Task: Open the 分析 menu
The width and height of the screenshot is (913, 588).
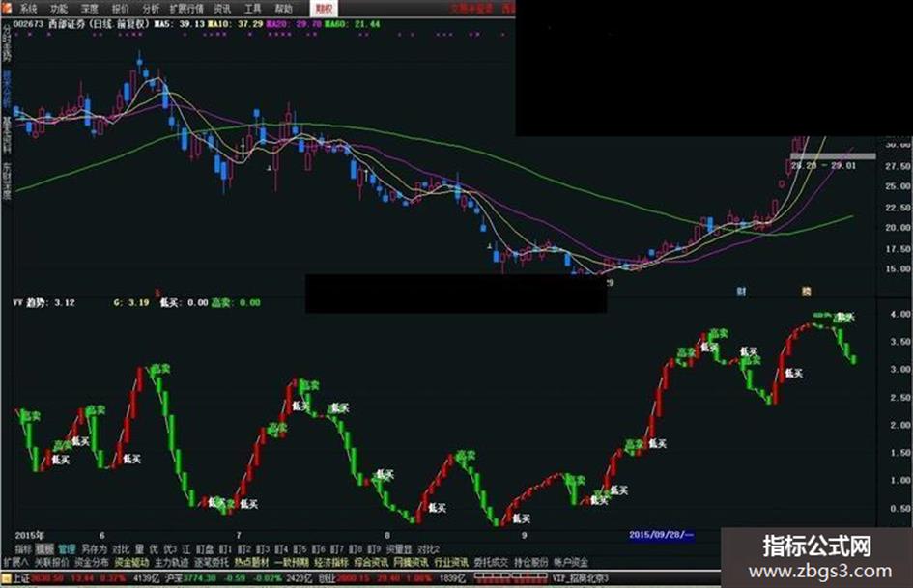Action: pyautogui.click(x=151, y=8)
